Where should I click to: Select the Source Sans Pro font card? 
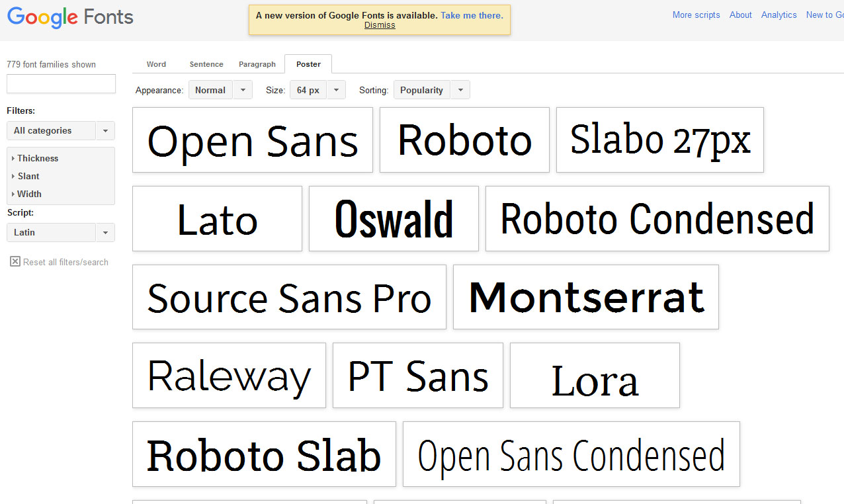289,297
